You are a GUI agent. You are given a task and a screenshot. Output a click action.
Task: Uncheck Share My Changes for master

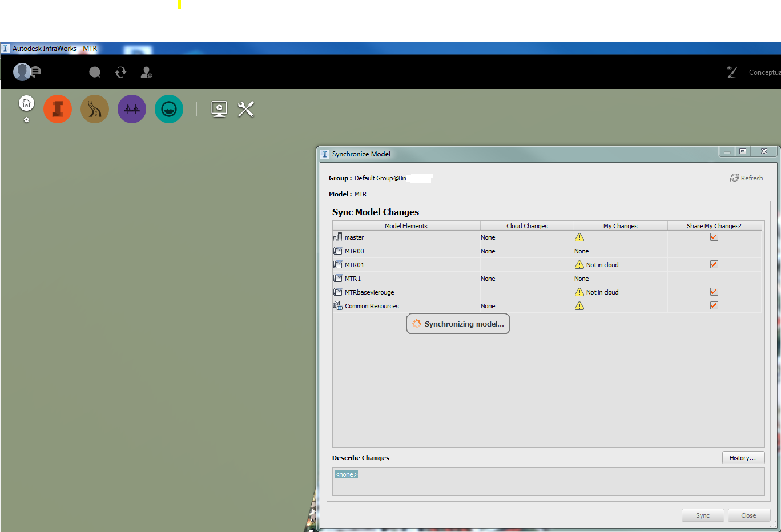coord(714,236)
